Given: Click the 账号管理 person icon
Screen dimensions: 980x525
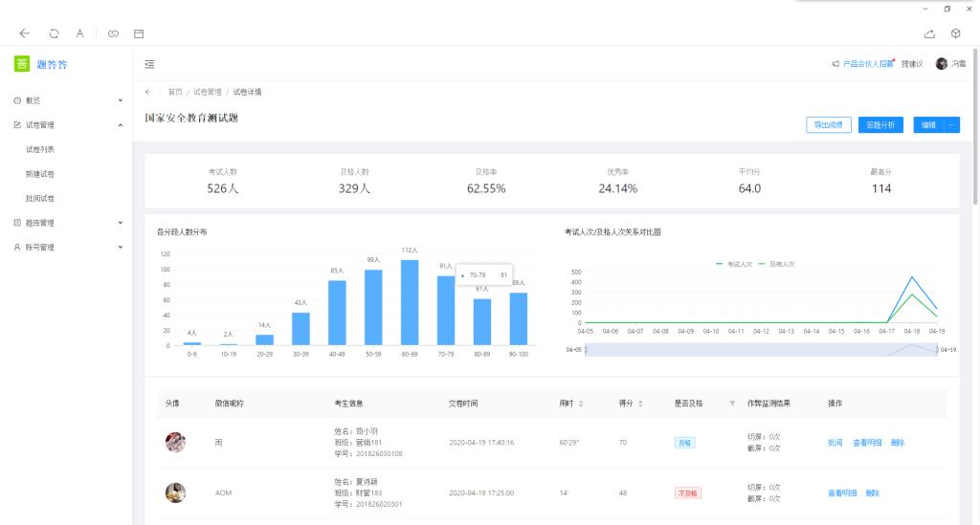Looking at the screenshot, I should (17, 248).
